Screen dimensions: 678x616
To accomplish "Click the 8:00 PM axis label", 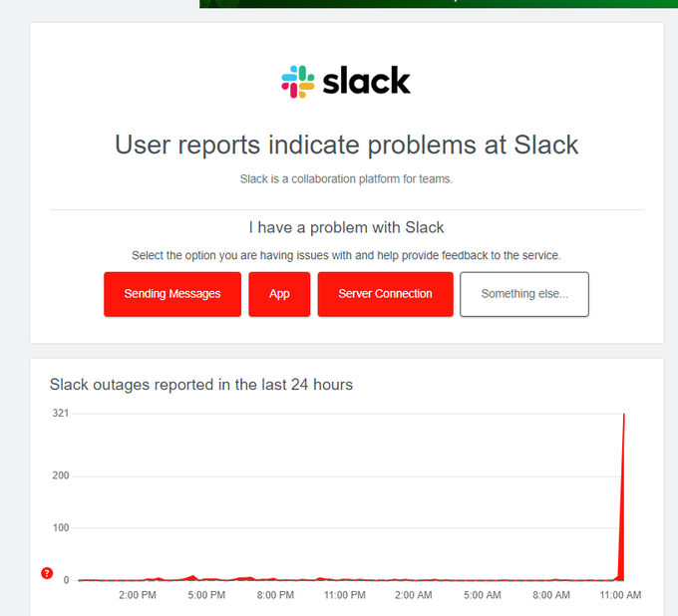I will click(275, 595).
